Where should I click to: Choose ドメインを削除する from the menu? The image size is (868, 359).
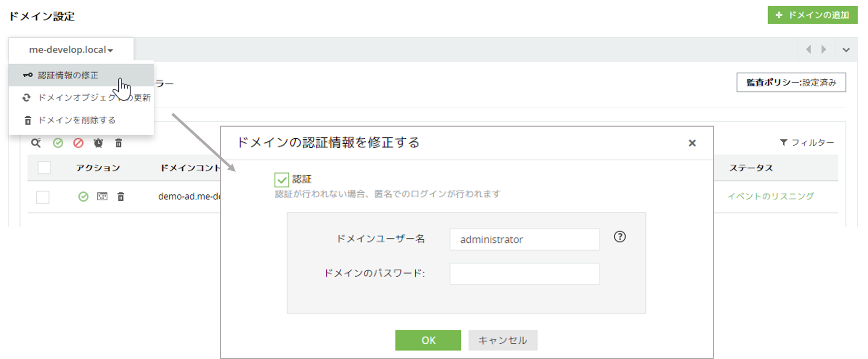click(x=77, y=120)
